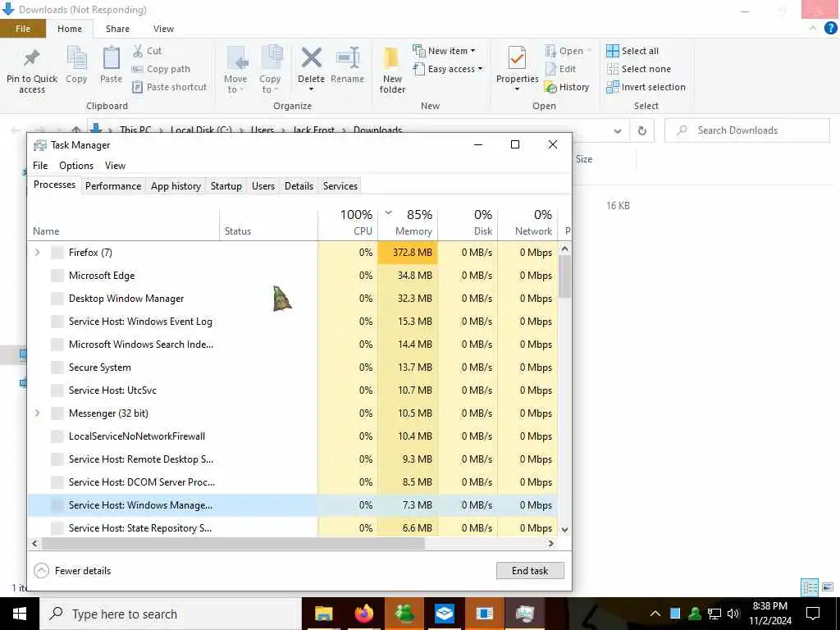Open the Task Manager Options menu
The image size is (840, 630).
pos(76,166)
